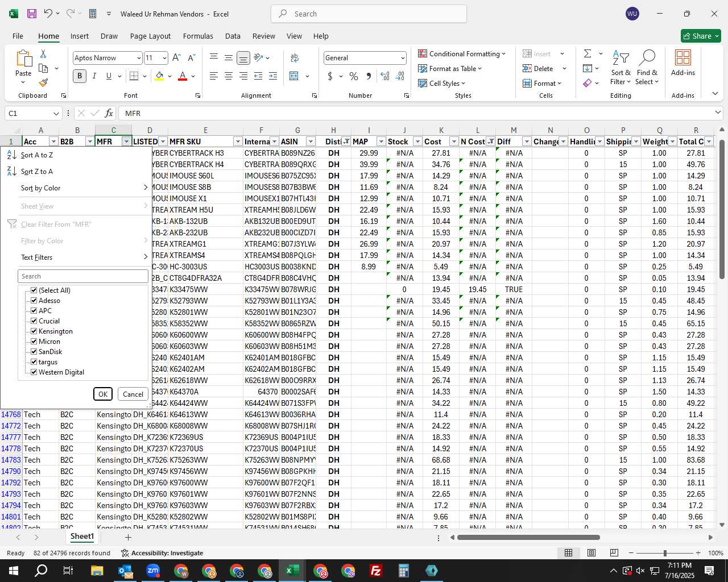This screenshot has width=728, height=582.
Task: Switch to Page Layout view icon
Action: tap(591, 552)
